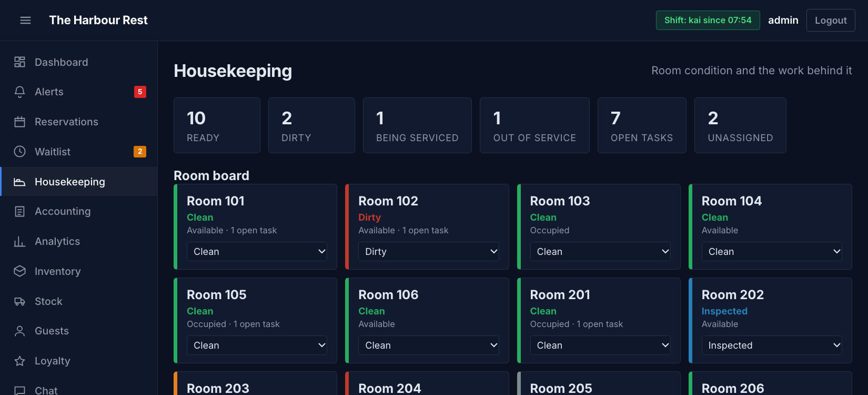Screen dimensions: 868x395
Task: Click the Accounting ledger icon
Action: [x=19, y=211]
